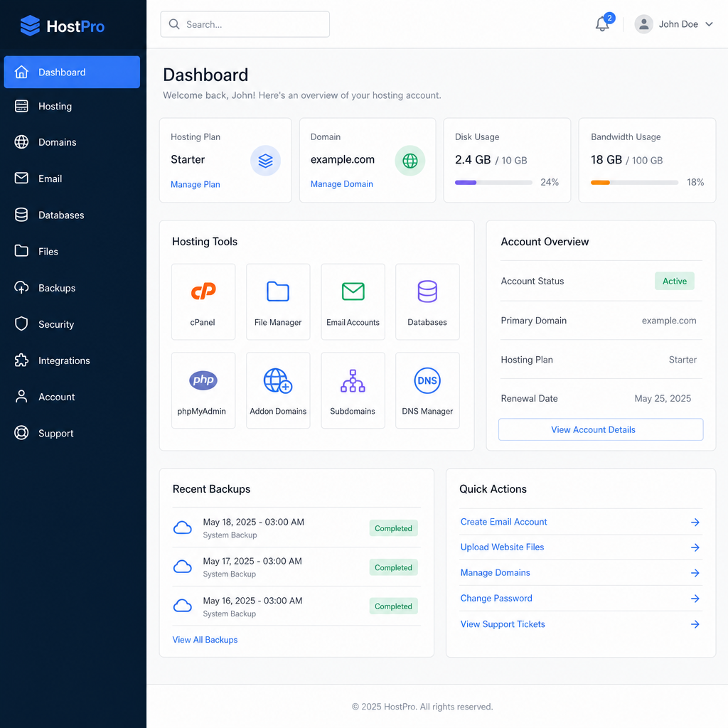
Task: Click 'May 25, 2025' renewal date
Action: (x=663, y=398)
